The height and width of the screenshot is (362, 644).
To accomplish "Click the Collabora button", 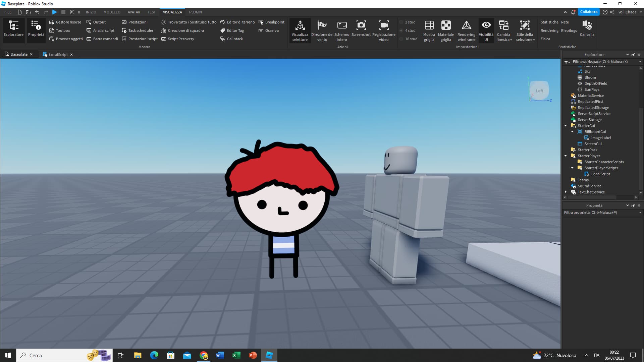I will click(589, 11).
